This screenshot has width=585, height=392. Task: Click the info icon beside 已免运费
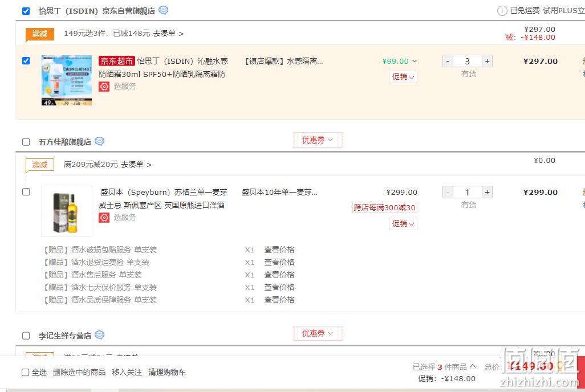click(502, 11)
